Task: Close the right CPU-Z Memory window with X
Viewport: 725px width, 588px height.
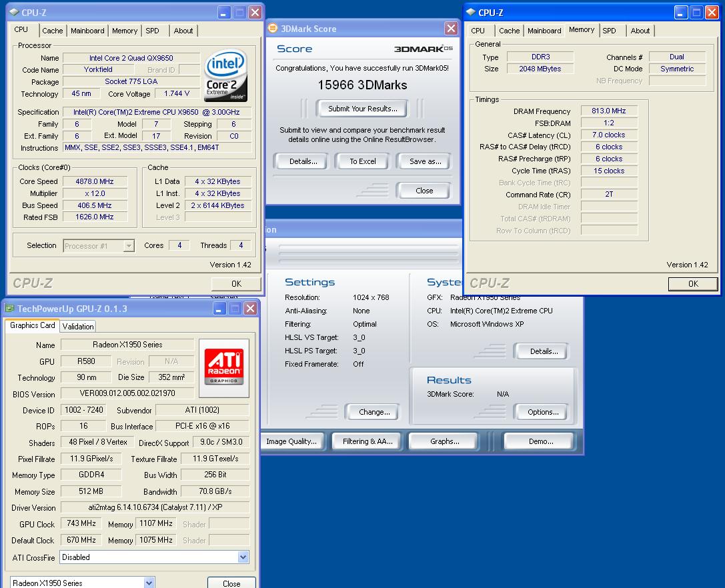Action: coord(712,13)
